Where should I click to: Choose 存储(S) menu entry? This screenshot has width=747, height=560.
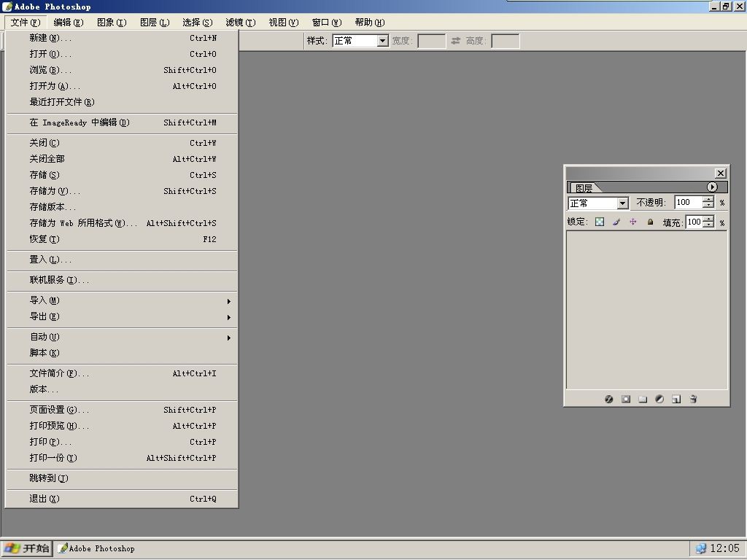[122, 175]
